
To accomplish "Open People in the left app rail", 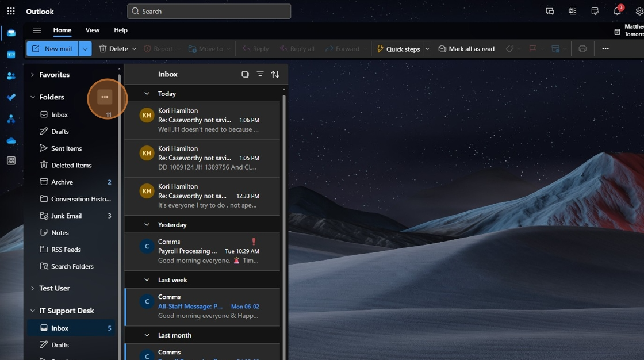I will 11,76.
